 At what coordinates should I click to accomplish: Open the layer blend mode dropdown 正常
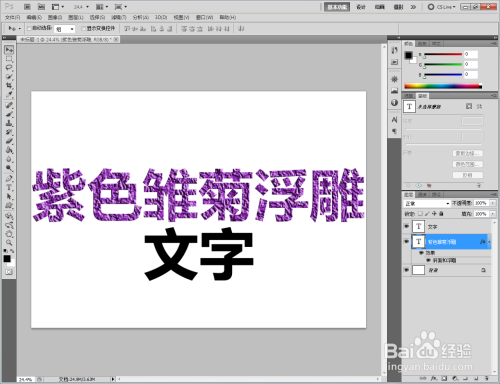pos(427,203)
